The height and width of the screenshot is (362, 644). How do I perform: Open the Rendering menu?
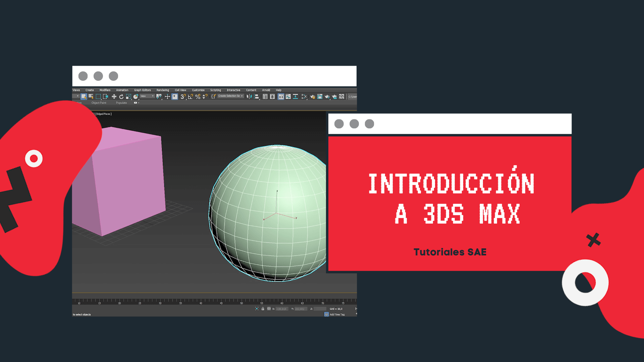click(x=163, y=90)
